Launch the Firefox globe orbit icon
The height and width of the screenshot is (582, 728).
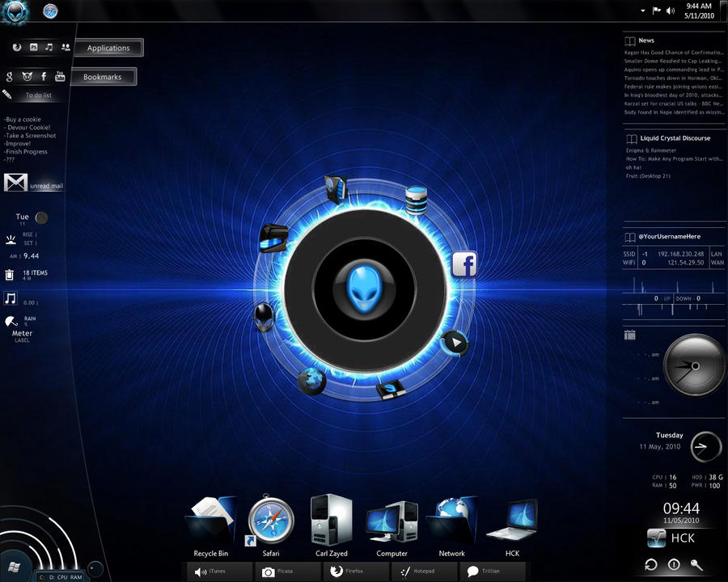tap(311, 381)
